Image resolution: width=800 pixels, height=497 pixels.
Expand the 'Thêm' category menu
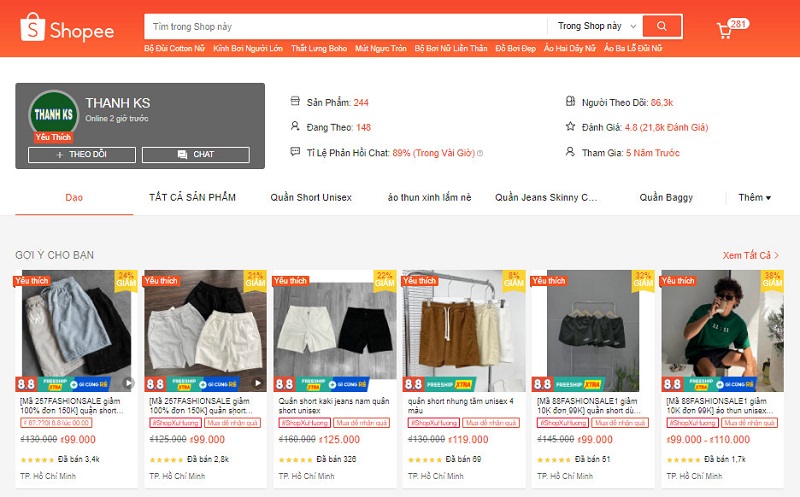coord(754,197)
